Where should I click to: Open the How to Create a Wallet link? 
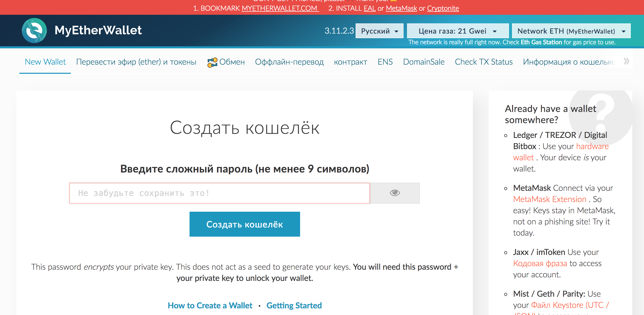point(210,305)
